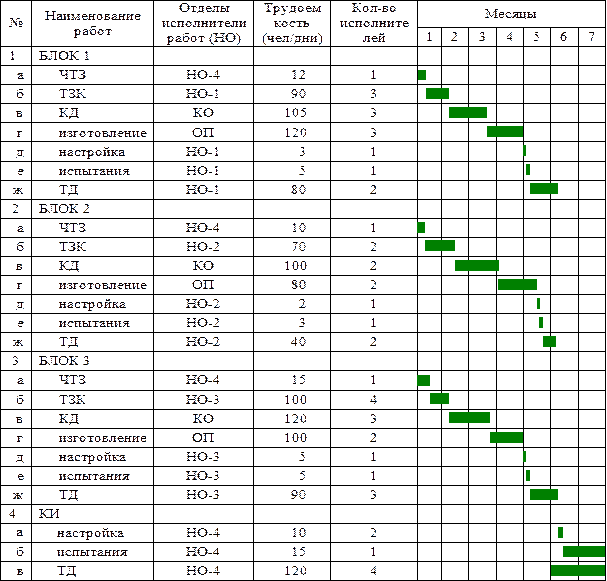
Task: Select month 2 header under Месяцы
Action: 455,37
